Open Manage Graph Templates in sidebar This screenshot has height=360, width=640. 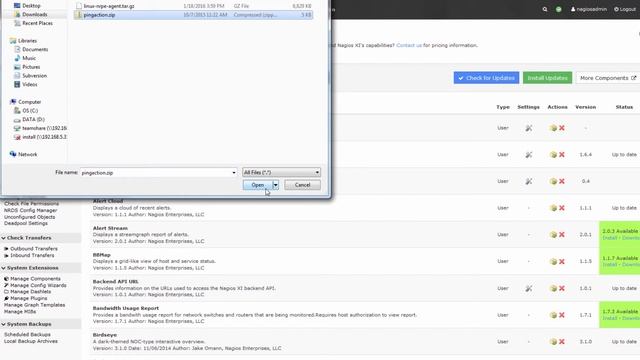pos(34,305)
